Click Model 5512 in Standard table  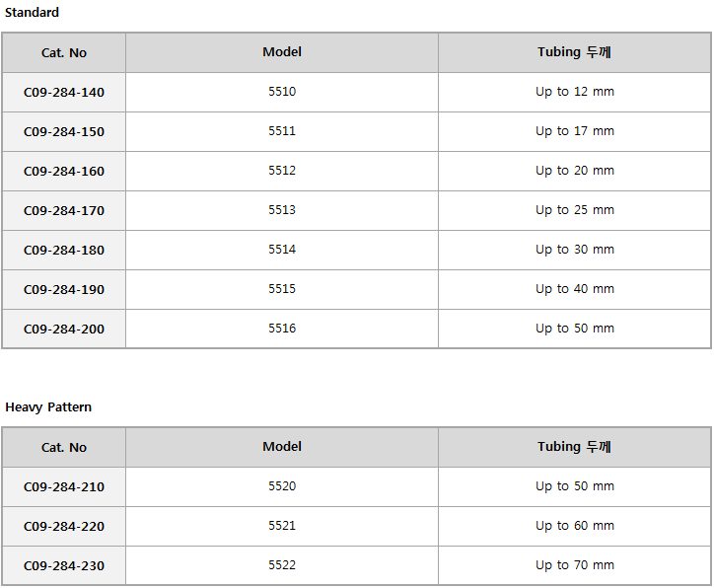pos(282,171)
